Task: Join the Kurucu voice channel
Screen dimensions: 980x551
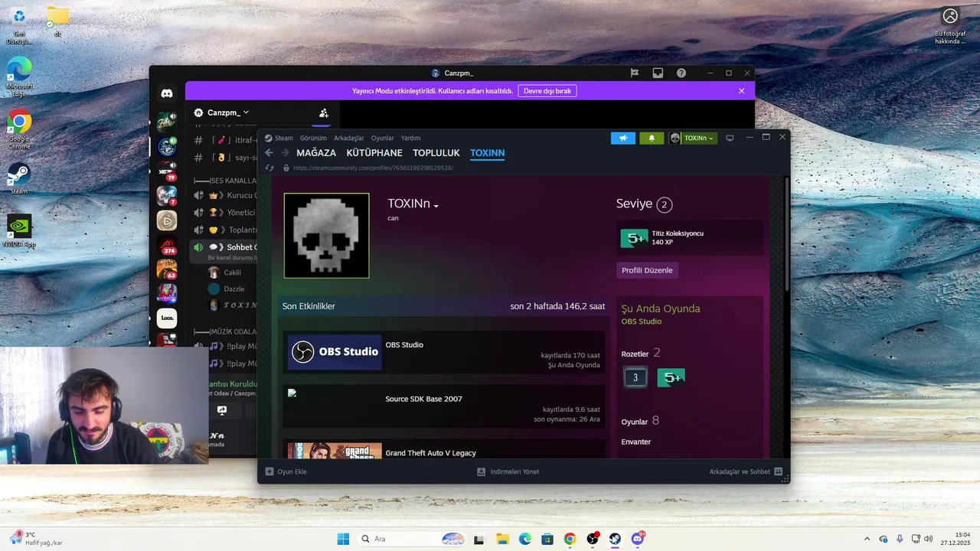Action: 224,195
